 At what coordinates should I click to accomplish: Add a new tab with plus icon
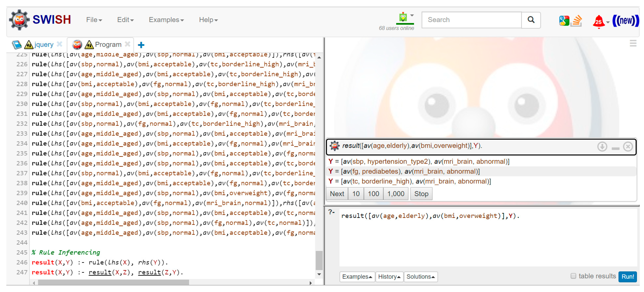point(141,45)
